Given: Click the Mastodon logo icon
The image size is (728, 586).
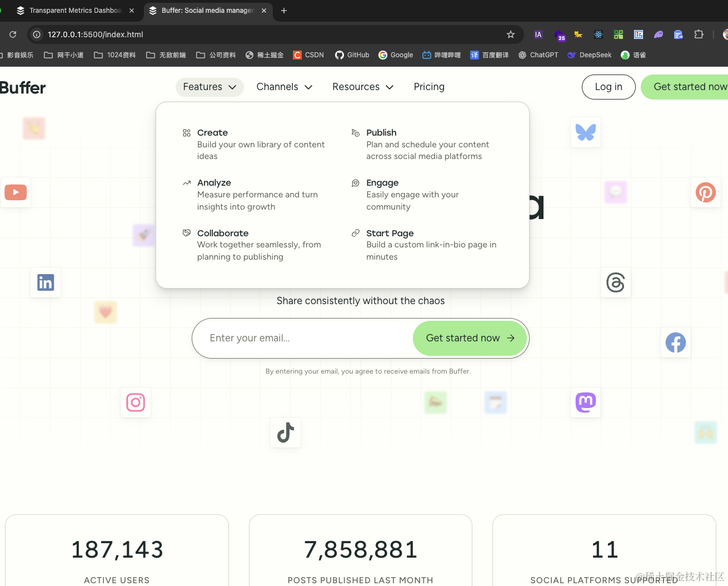Looking at the screenshot, I should pos(586,403).
